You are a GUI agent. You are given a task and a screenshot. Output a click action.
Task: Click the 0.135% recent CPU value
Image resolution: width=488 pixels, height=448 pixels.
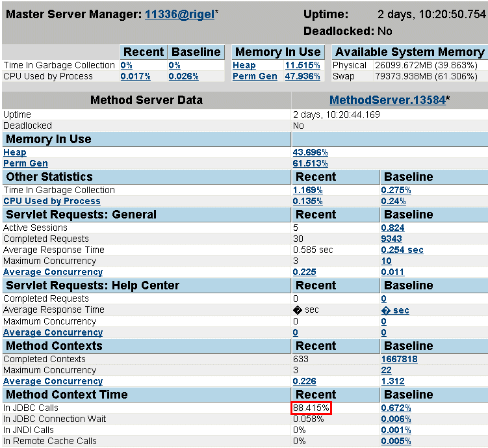(308, 201)
